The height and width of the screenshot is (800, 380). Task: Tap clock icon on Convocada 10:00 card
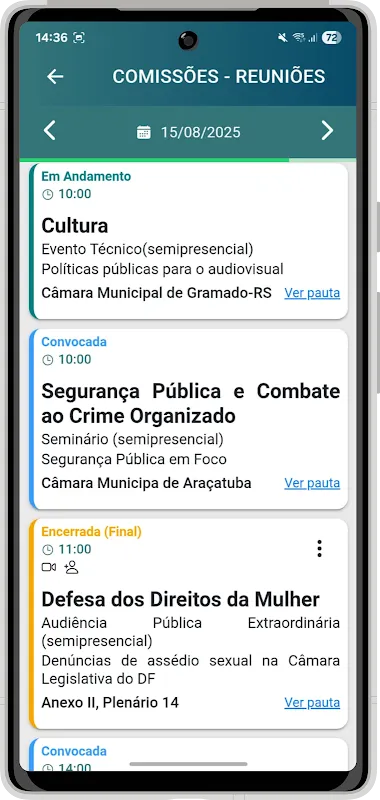pyautogui.click(x=47, y=360)
